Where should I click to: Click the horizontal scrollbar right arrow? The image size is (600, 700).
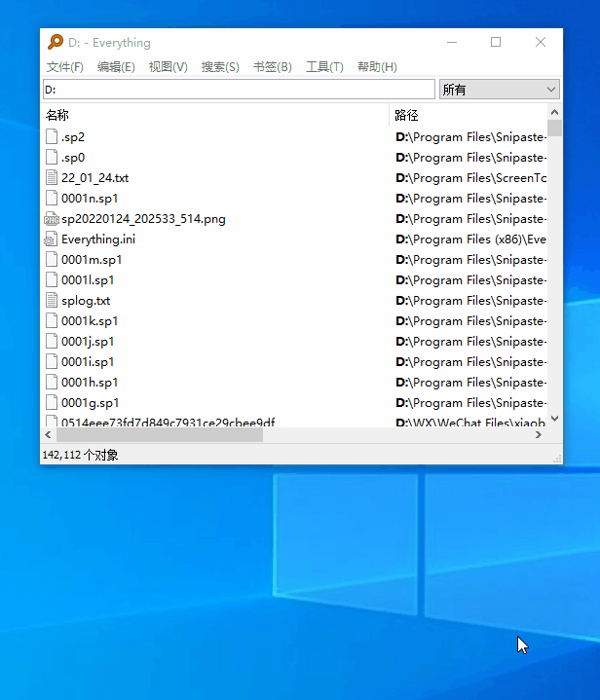click(539, 435)
